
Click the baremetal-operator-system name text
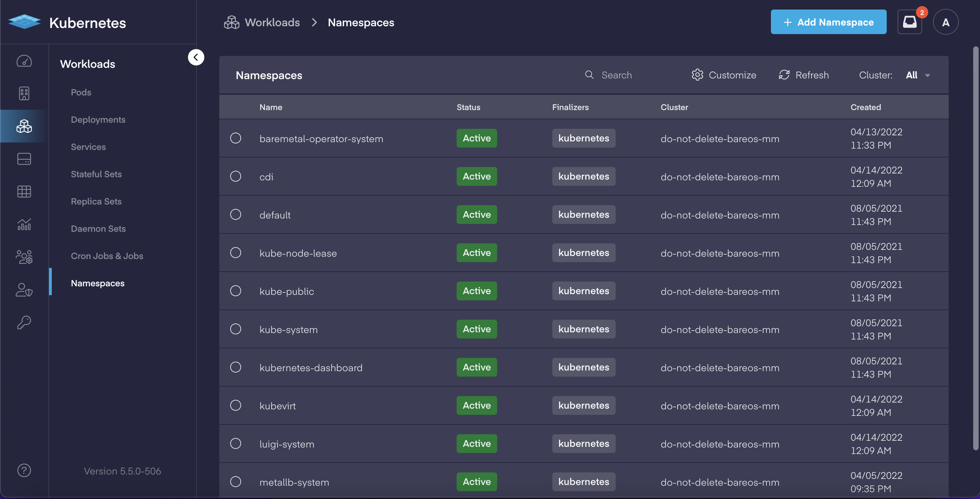(321, 139)
